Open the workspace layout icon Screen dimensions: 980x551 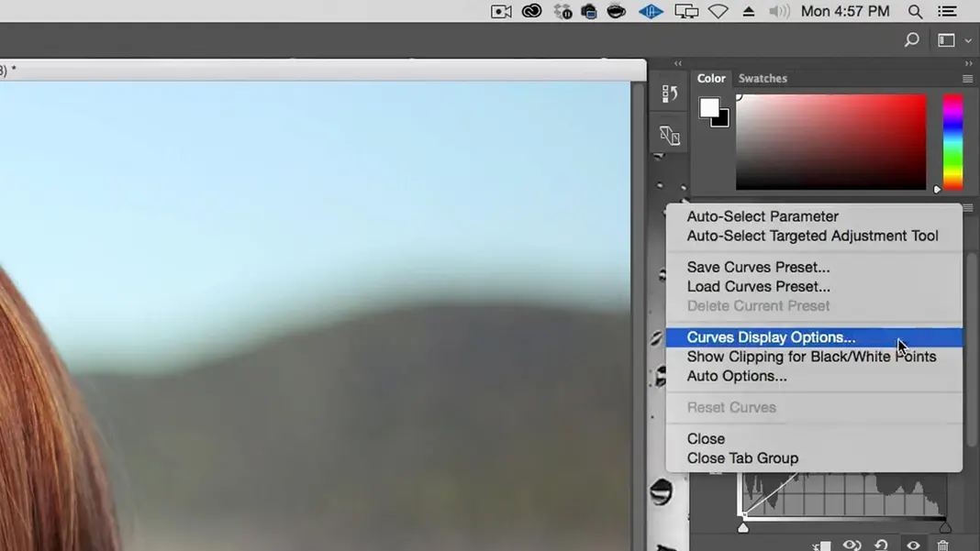click(946, 40)
